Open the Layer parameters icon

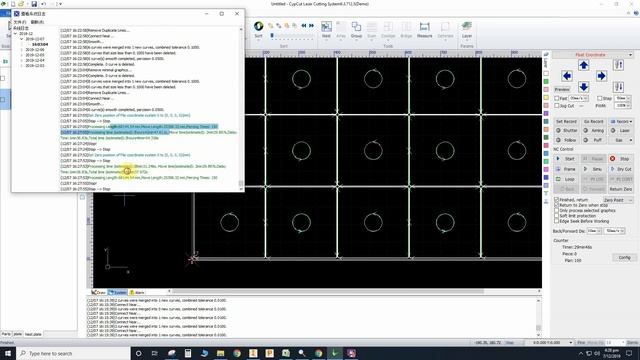pos(467,27)
